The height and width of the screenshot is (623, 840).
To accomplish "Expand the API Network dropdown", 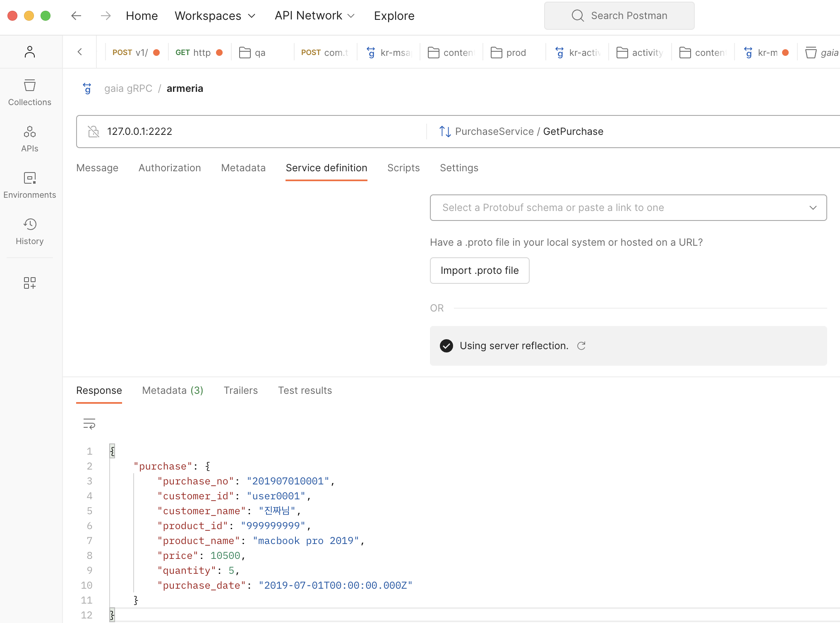I will pos(314,16).
